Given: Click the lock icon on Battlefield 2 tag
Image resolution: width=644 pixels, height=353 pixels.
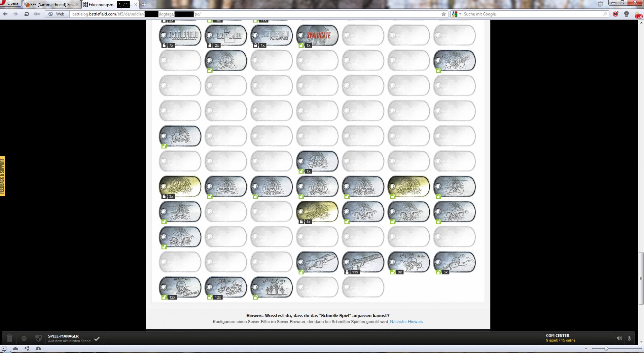Looking at the screenshot, I should point(210,45).
